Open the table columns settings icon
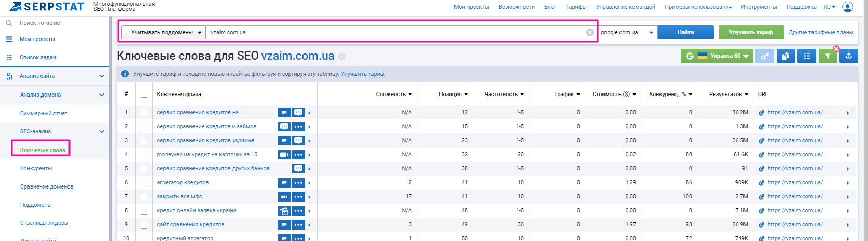 pyautogui.click(x=807, y=56)
